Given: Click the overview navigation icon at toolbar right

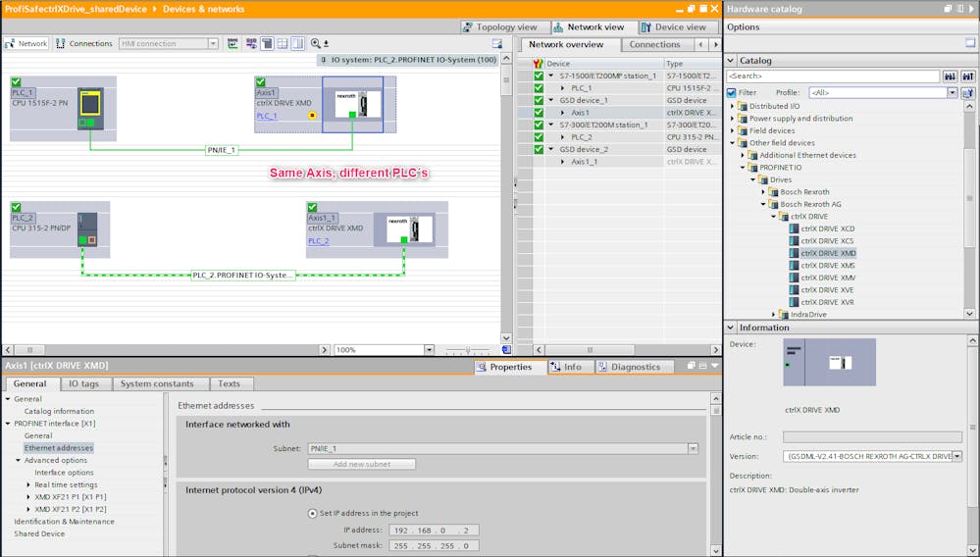Looking at the screenshot, I should (497, 44).
